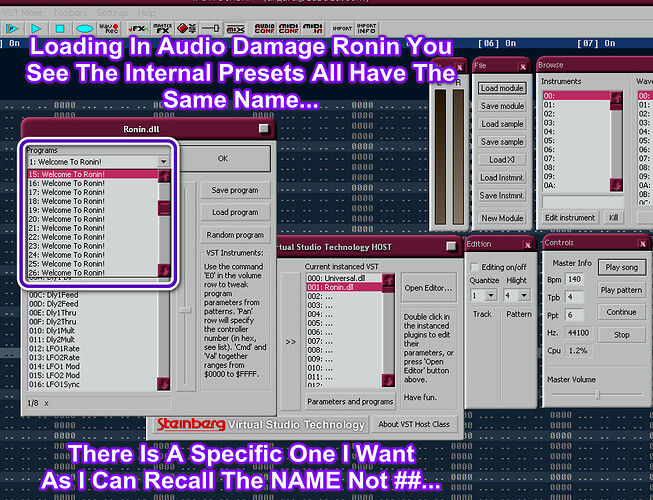The height and width of the screenshot is (500, 653).
Task: Click the Load sample button
Action: [502, 124]
